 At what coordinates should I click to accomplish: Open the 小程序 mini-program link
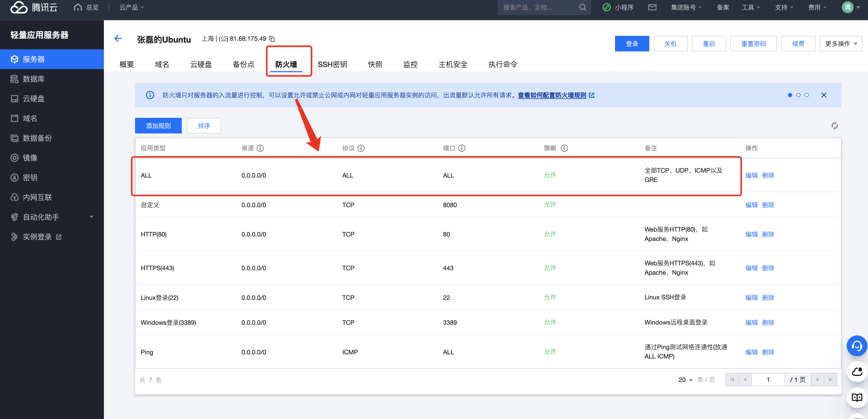click(618, 8)
